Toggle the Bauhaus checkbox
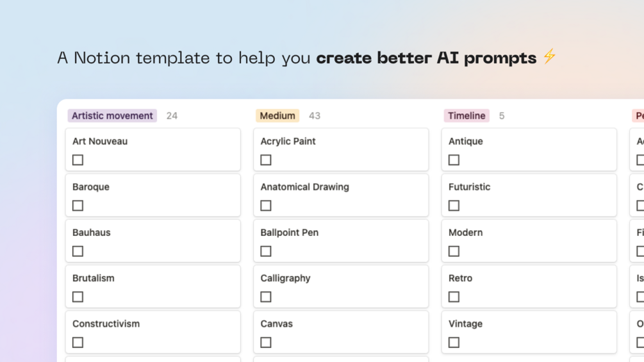 (78, 251)
